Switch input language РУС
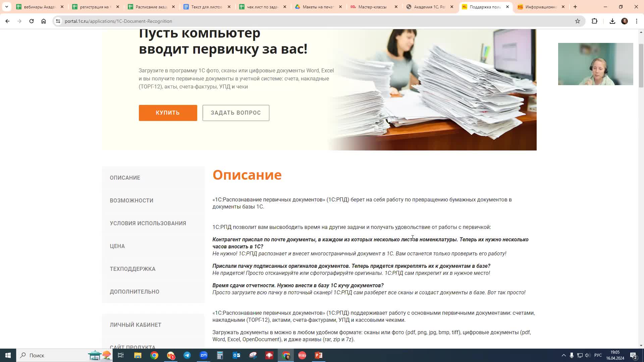This screenshot has width=644, height=362. coord(598,355)
